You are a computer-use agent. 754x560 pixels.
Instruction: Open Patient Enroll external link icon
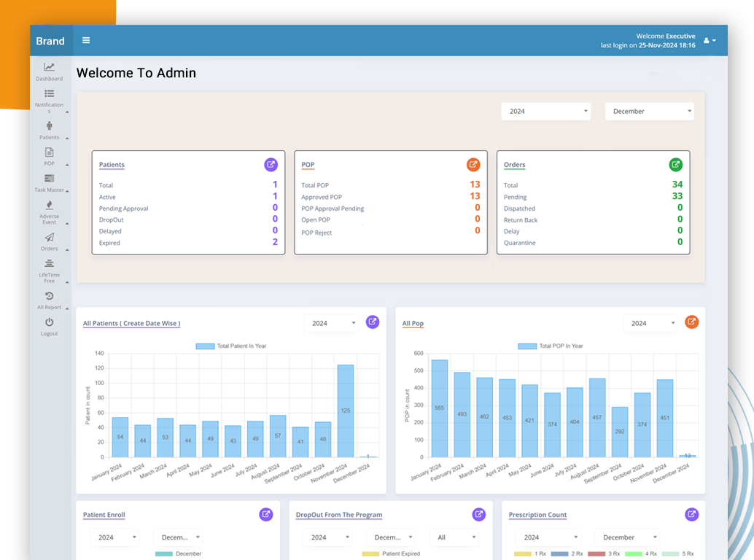(x=266, y=514)
